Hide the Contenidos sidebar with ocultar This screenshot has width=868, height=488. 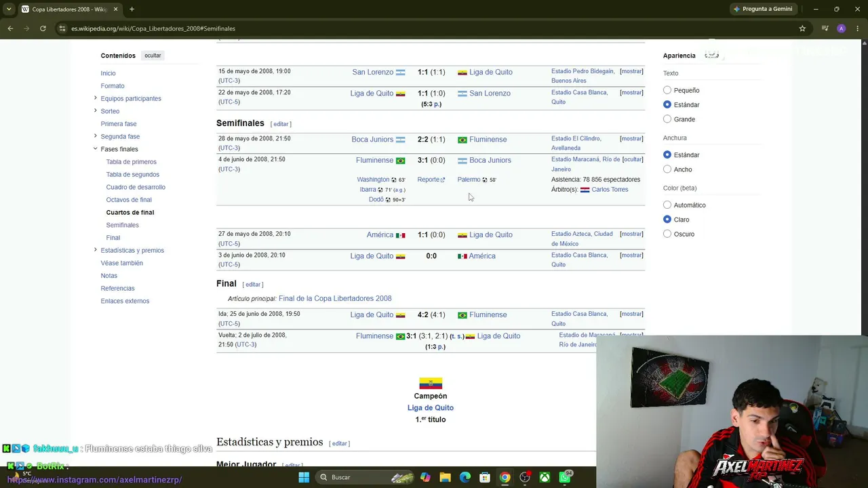pos(153,56)
